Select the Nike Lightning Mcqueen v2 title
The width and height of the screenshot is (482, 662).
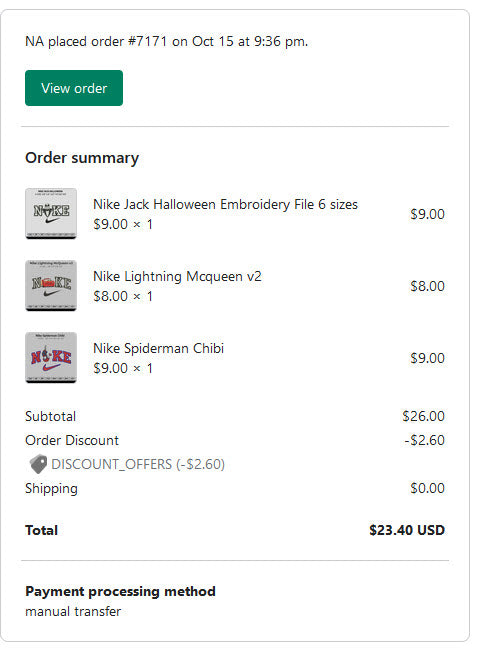pyautogui.click(x=177, y=276)
